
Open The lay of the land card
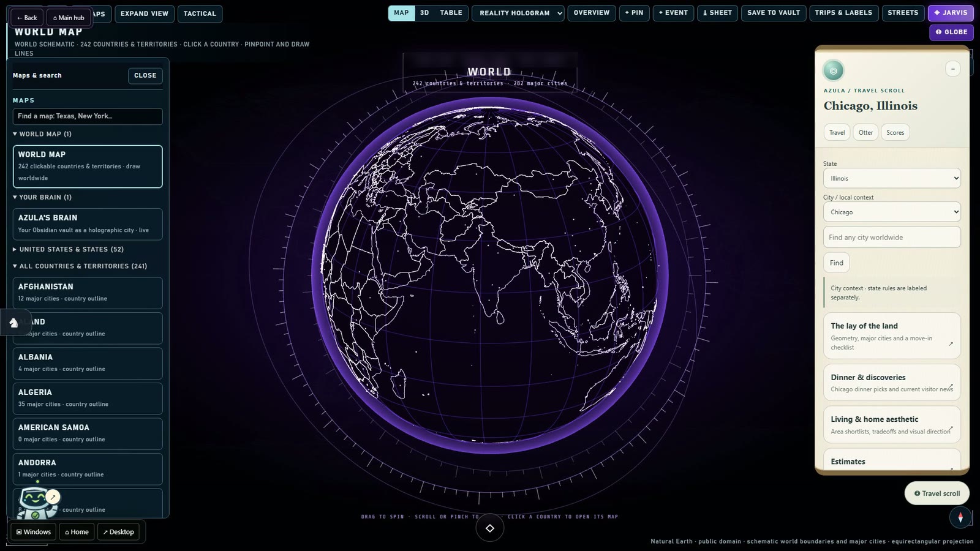[892, 336]
